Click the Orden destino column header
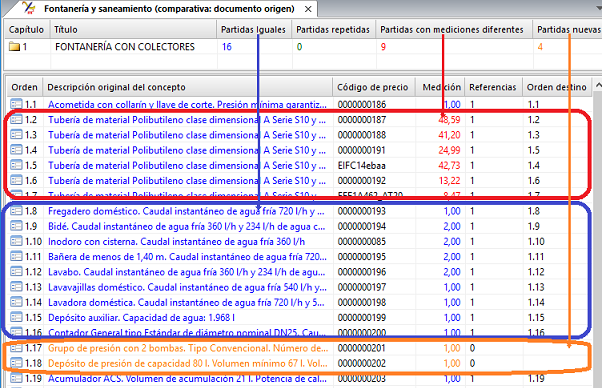The height and width of the screenshot is (389, 603). pos(556,87)
